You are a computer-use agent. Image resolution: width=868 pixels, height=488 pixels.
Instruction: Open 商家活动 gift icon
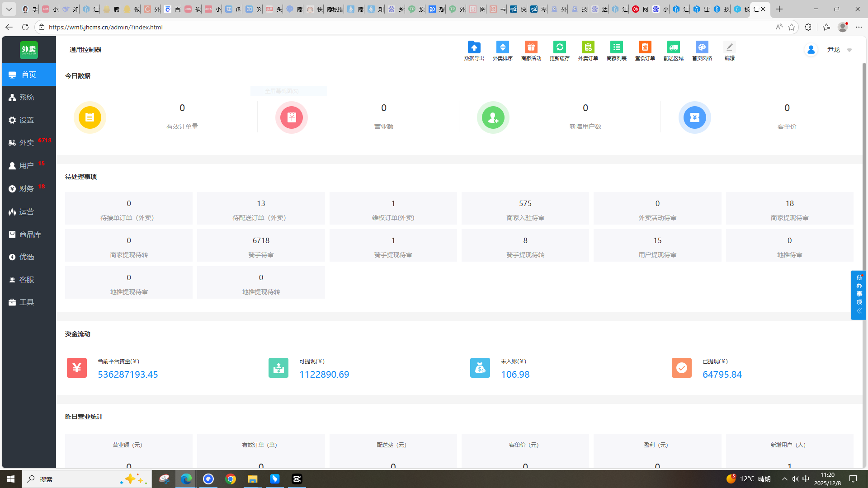531,47
